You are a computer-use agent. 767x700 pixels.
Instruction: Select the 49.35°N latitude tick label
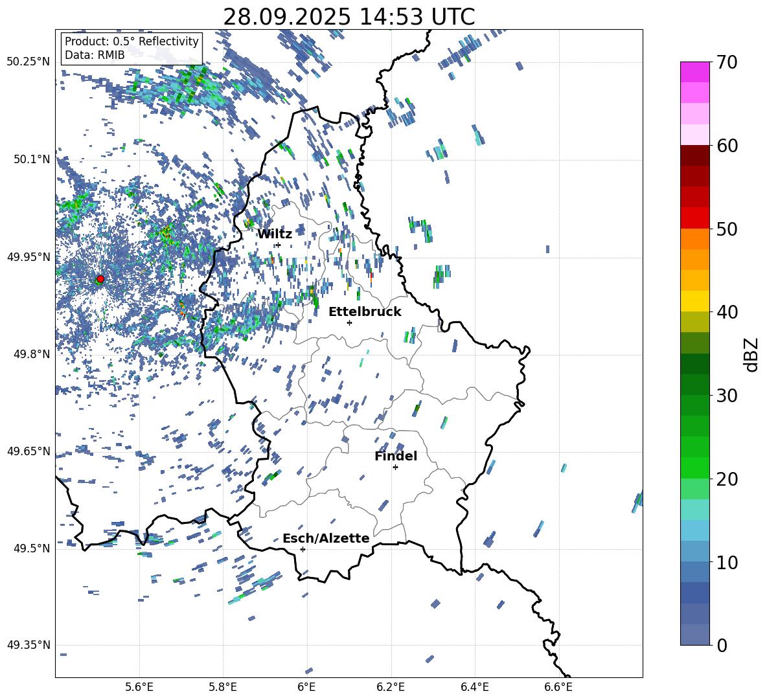coord(28,645)
